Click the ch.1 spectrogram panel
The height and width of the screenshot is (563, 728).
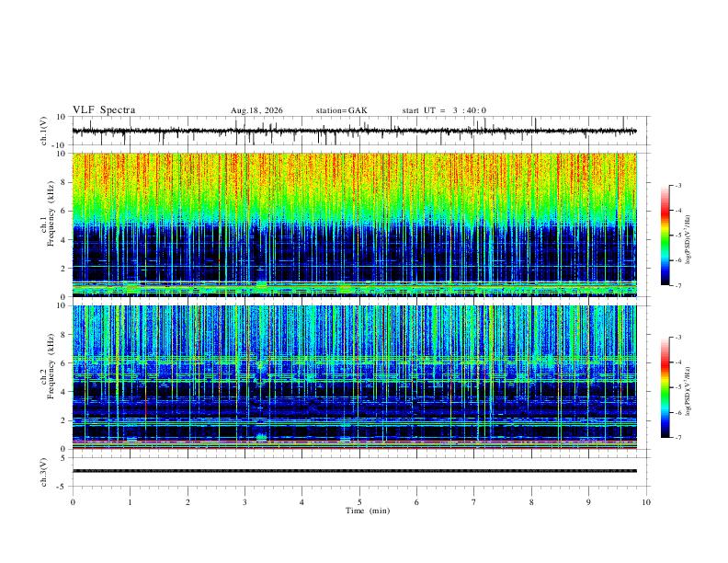coord(354,224)
